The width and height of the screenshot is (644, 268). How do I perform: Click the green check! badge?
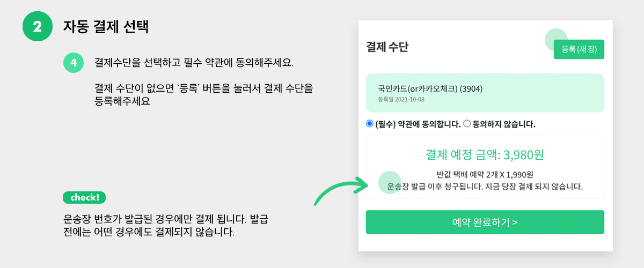pyautogui.click(x=84, y=197)
